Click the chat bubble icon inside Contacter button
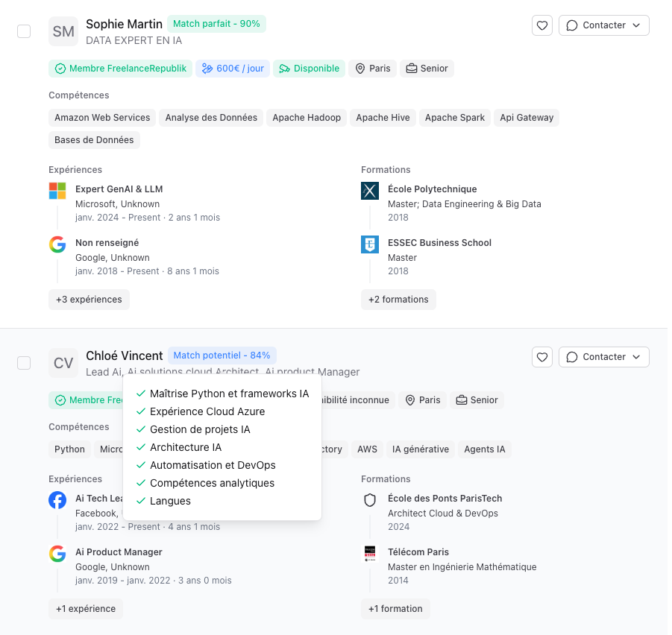Viewport: 672px width, 635px height. 571,25
